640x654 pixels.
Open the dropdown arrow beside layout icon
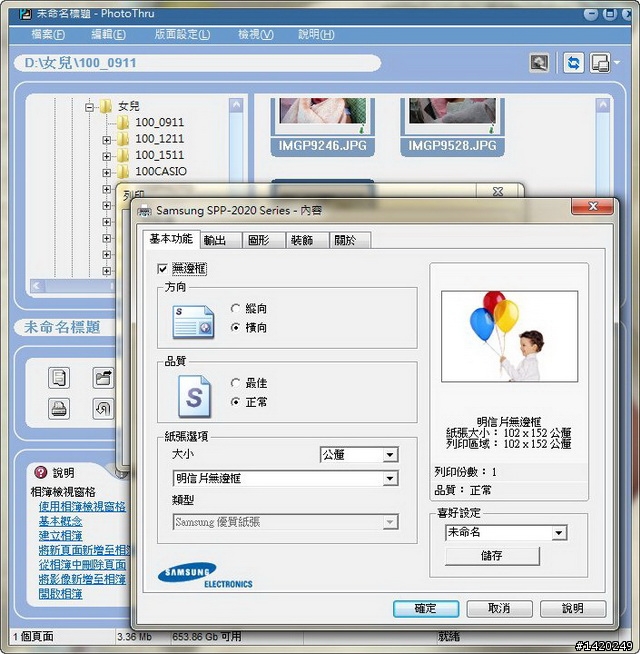click(617, 63)
